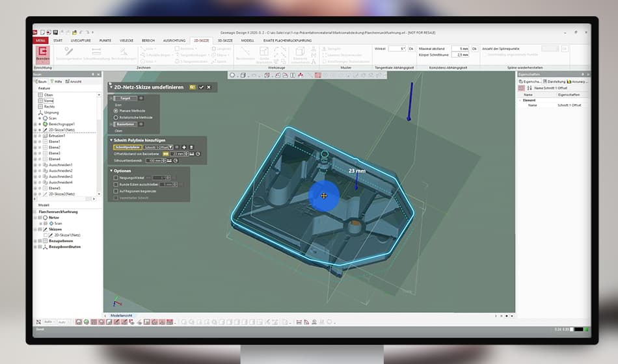Switch to the 3D-SKIZZE ribbon tab
618x364 pixels.
[x=225, y=40]
